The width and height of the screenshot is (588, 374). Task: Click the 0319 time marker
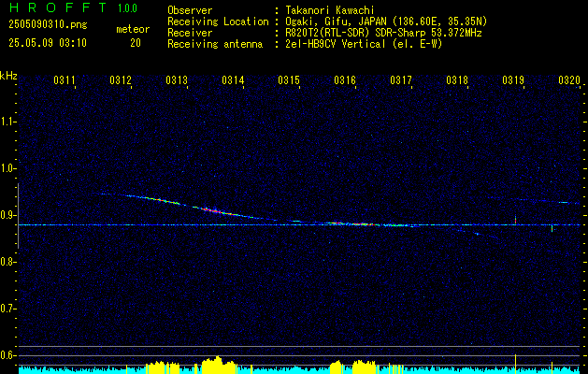click(512, 79)
